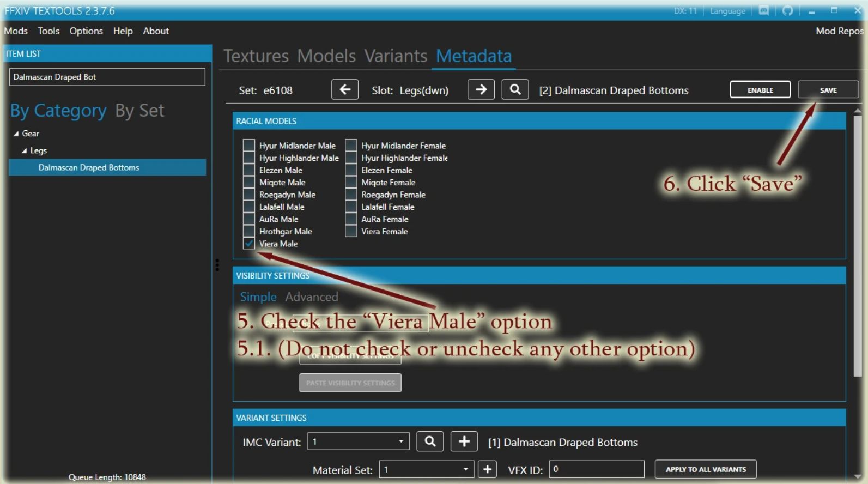The height and width of the screenshot is (484, 868).
Task: Select the Metadata tab
Action: [474, 56]
